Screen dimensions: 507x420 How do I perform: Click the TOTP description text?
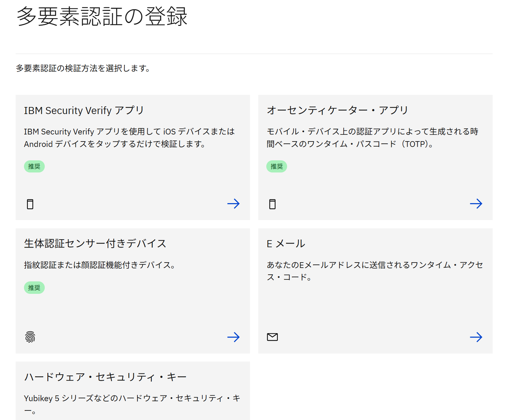click(x=372, y=138)
